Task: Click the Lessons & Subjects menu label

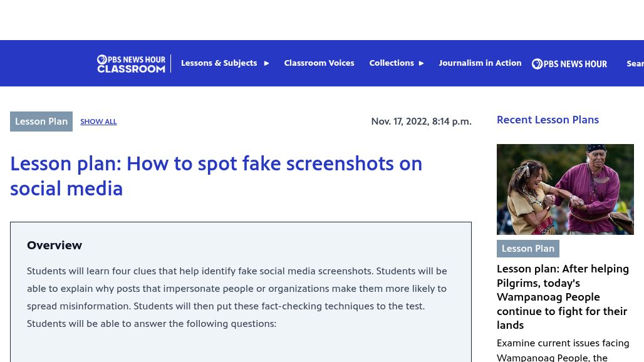Action: 219,63
